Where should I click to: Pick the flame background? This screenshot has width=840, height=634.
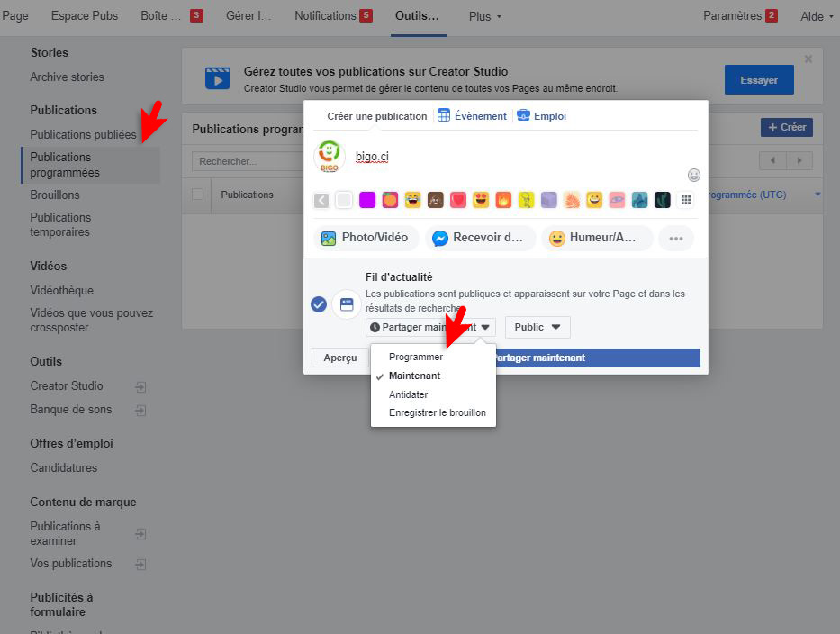(503, 200)
